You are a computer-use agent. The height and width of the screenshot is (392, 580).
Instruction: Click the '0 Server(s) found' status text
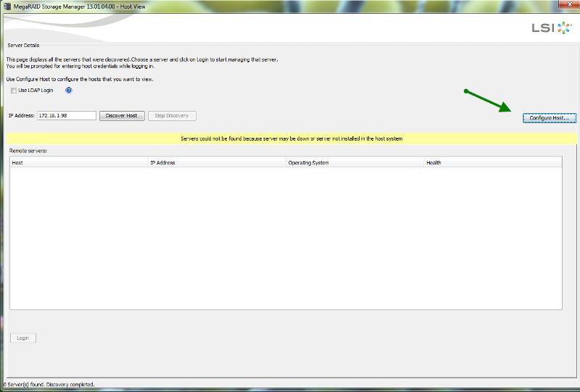[x=49, y=385]
